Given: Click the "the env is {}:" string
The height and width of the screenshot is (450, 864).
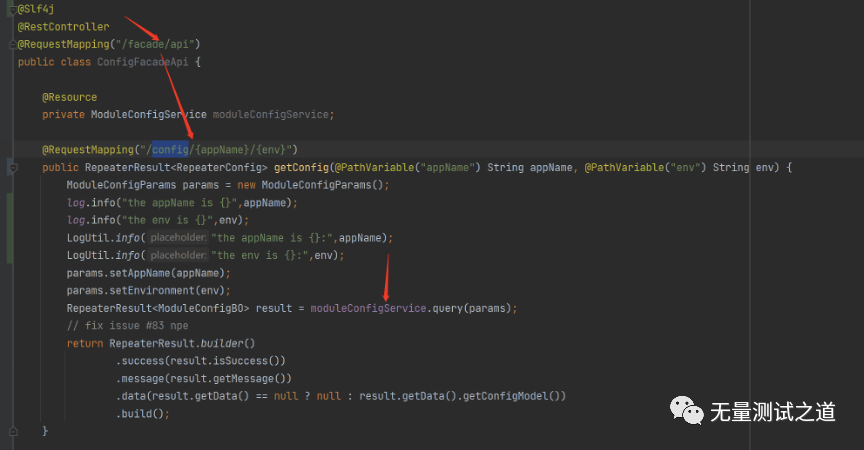Looking at the screenshot, I should tap(260, 256).
